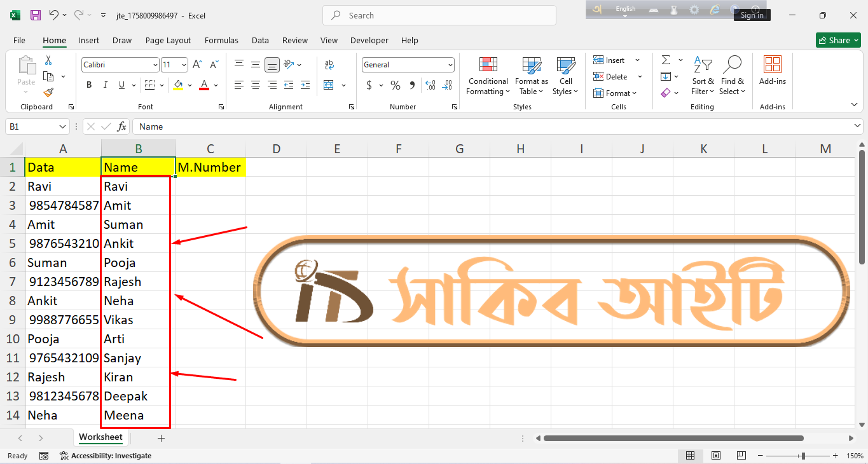Toggle italic formatting
Image resolution: width=868 pixels, height=464 pixels.
(x=106, y=85)
